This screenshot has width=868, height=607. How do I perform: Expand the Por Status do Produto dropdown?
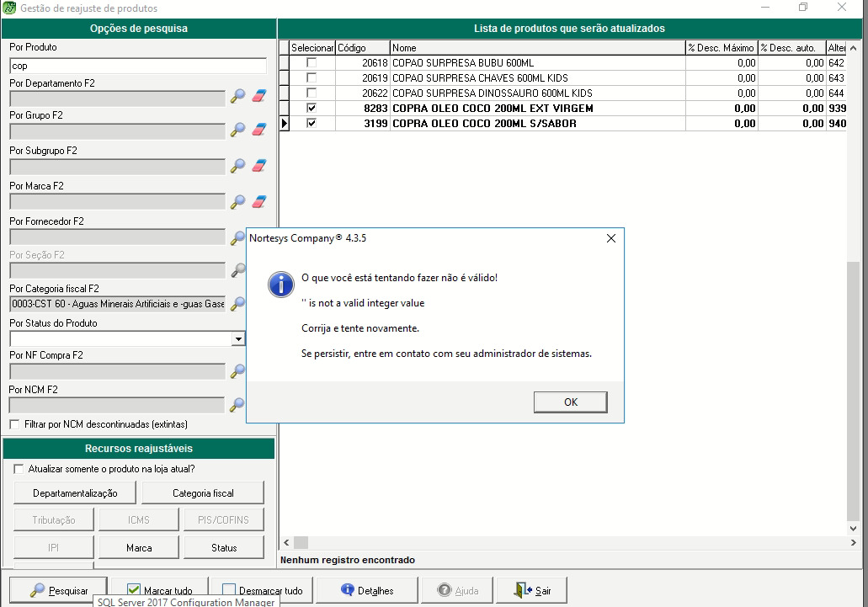click(238, 338)
